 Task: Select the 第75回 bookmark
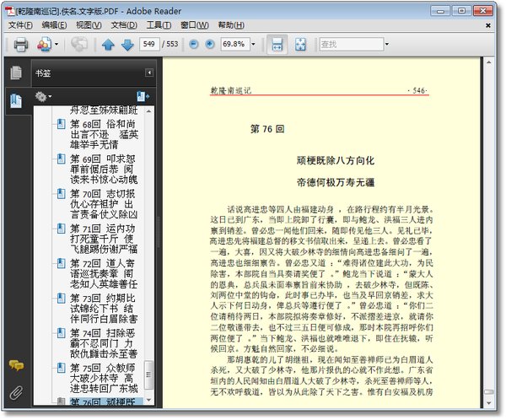pos(104,378)
